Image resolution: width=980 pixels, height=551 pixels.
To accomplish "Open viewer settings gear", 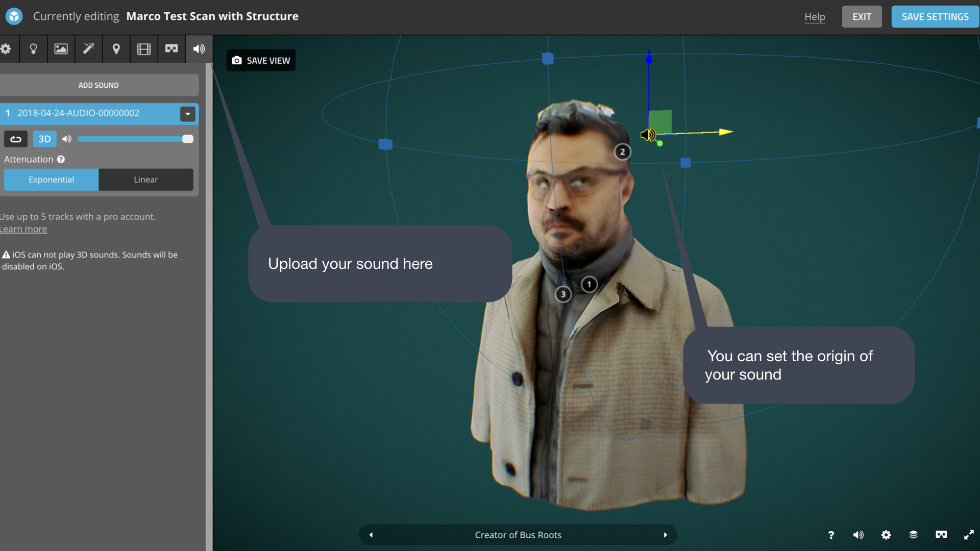I will coord(886,535).
